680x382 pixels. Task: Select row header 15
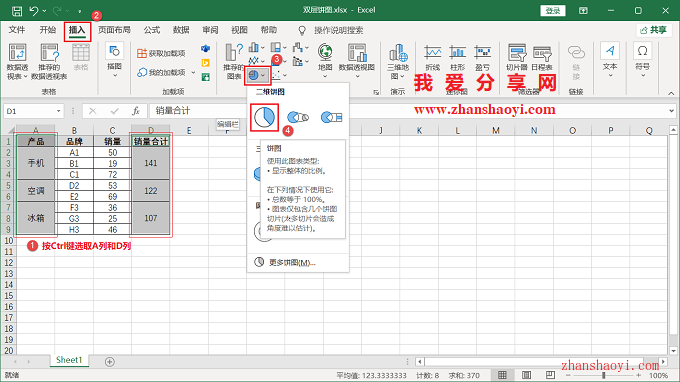(8, 296)
